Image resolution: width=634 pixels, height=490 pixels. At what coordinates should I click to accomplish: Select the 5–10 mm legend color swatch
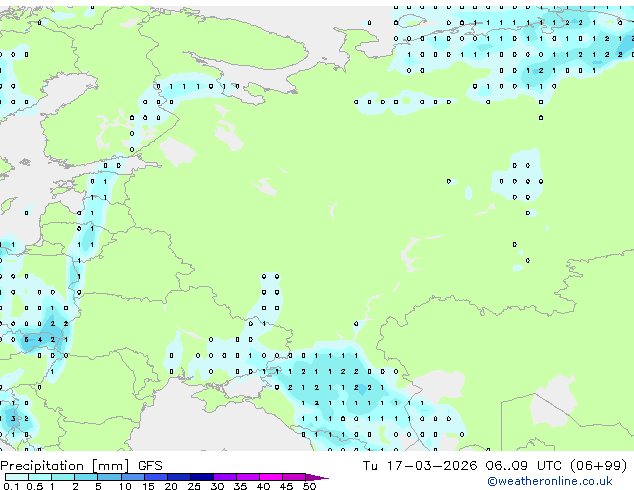(x=109, y=477)
